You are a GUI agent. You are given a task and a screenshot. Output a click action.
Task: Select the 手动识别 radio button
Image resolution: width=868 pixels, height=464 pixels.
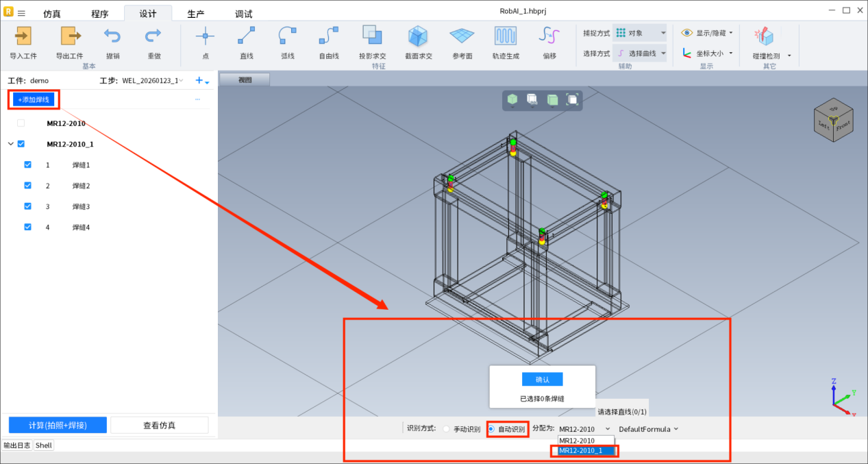point(447,429)
